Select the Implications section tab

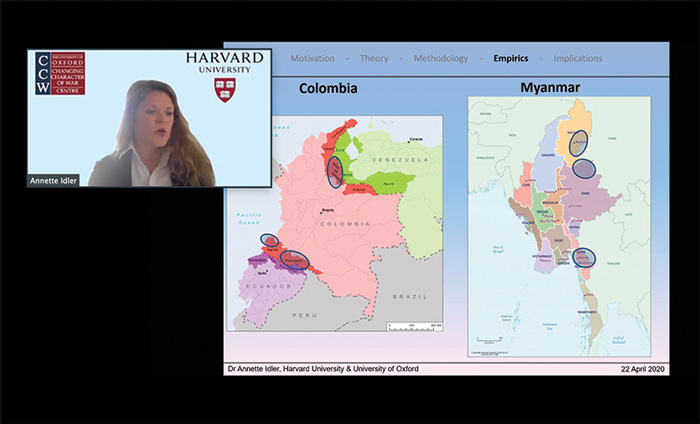(578, 58)
